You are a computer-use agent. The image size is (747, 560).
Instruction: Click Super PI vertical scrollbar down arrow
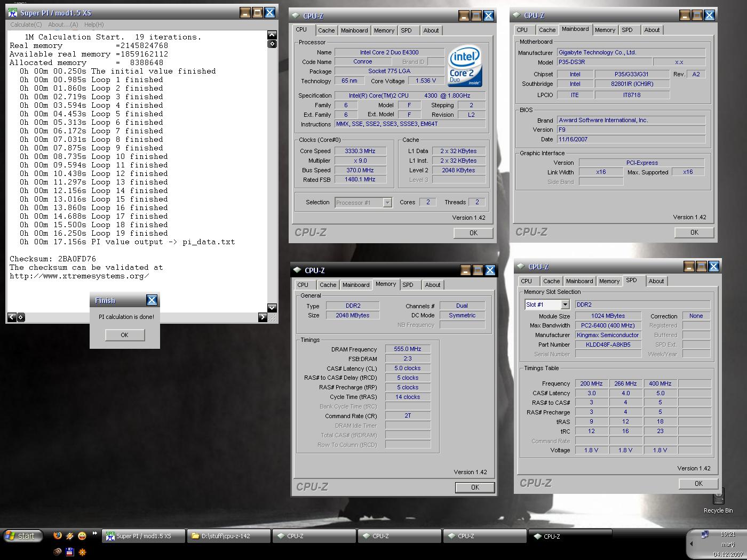(272, 308)
